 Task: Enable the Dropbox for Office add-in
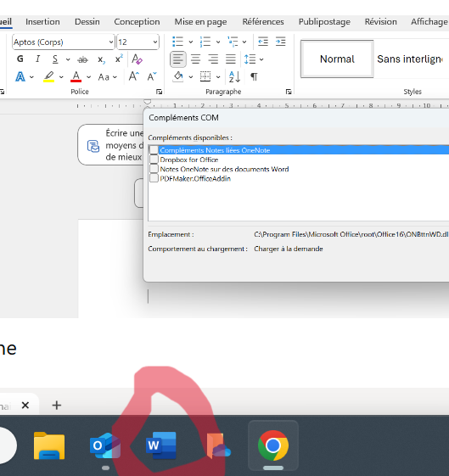pyautogui.click(x=154, y=160)
